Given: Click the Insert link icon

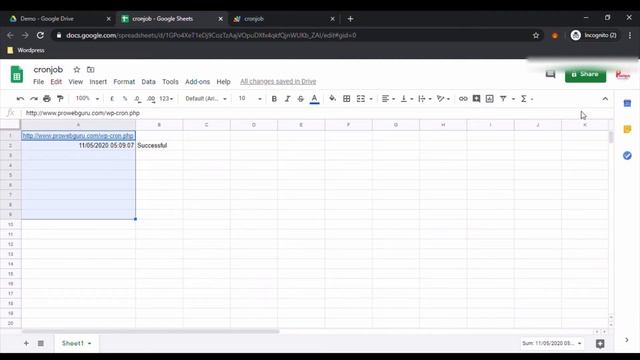Looking at the screenshot, I should coord(463,99).
